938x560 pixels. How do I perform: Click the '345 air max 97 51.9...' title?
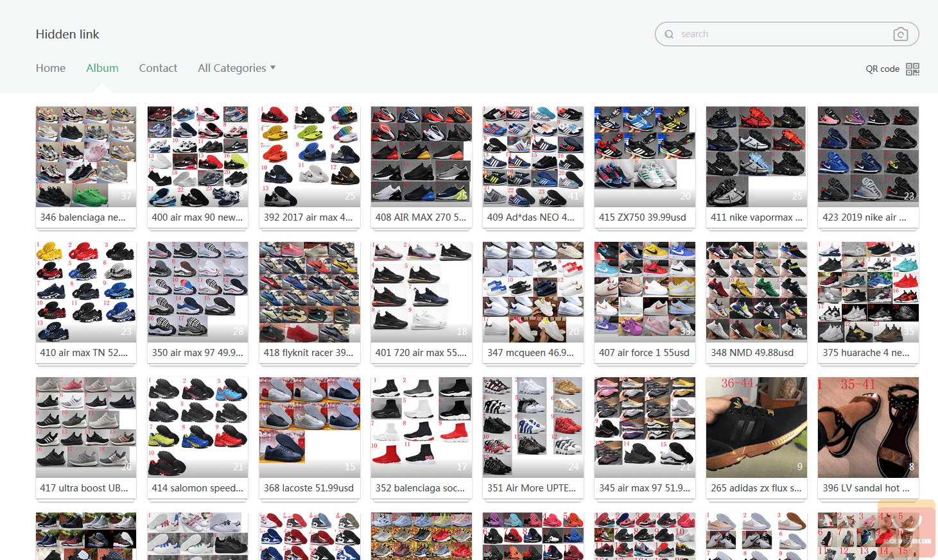point(644,488)
